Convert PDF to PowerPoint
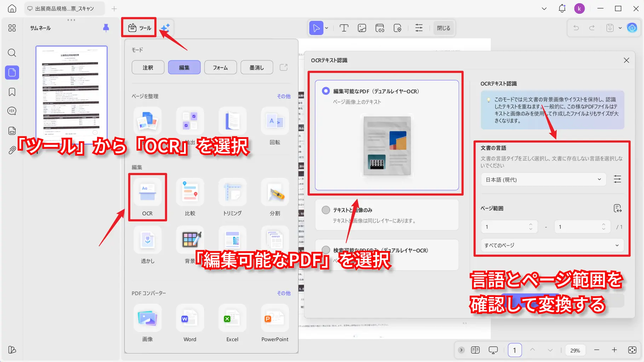Viewport: 644px width, 362px height. click(x=275, y=323)
